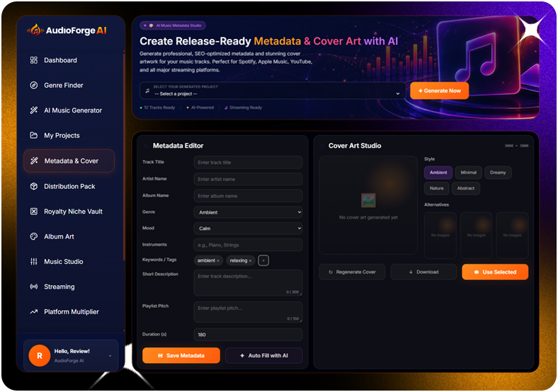
Task: Select the first alternative cover thumbnail
Action: coord(440,235)
